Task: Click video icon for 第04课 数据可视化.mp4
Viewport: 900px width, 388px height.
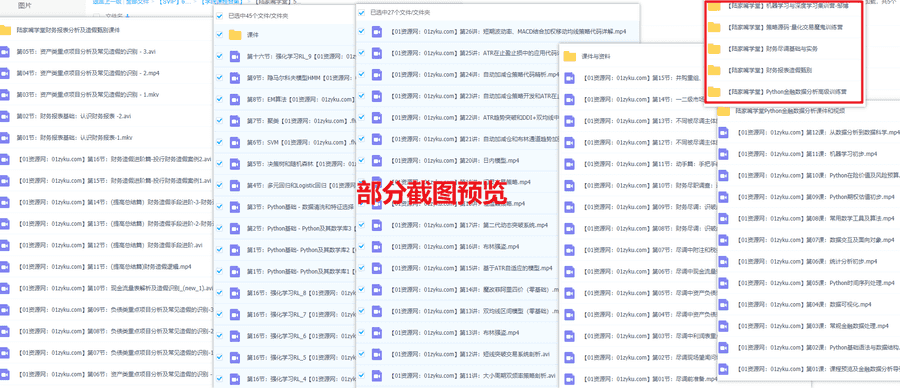Action: 723,304
